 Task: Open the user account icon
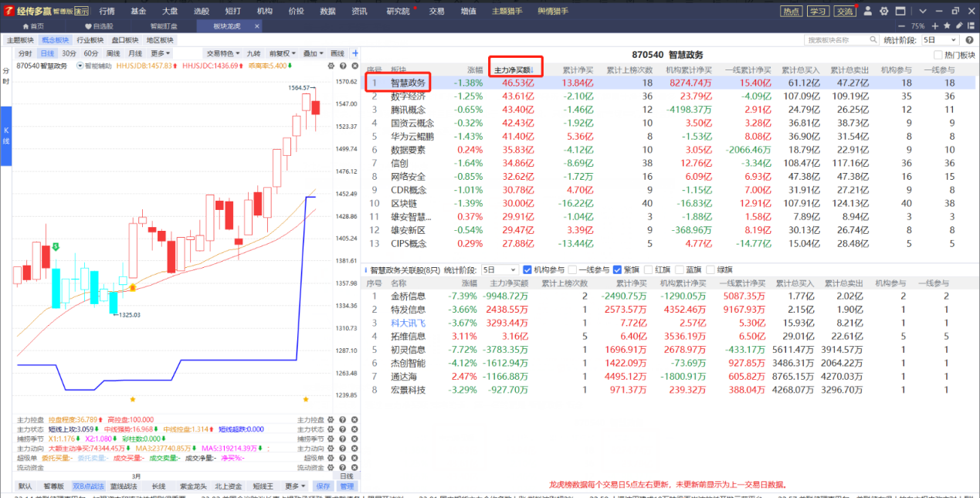(867, 11)
